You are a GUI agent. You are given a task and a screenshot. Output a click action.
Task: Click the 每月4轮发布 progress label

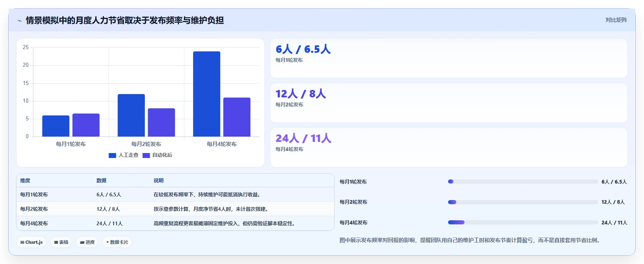(x=353, y=222)
